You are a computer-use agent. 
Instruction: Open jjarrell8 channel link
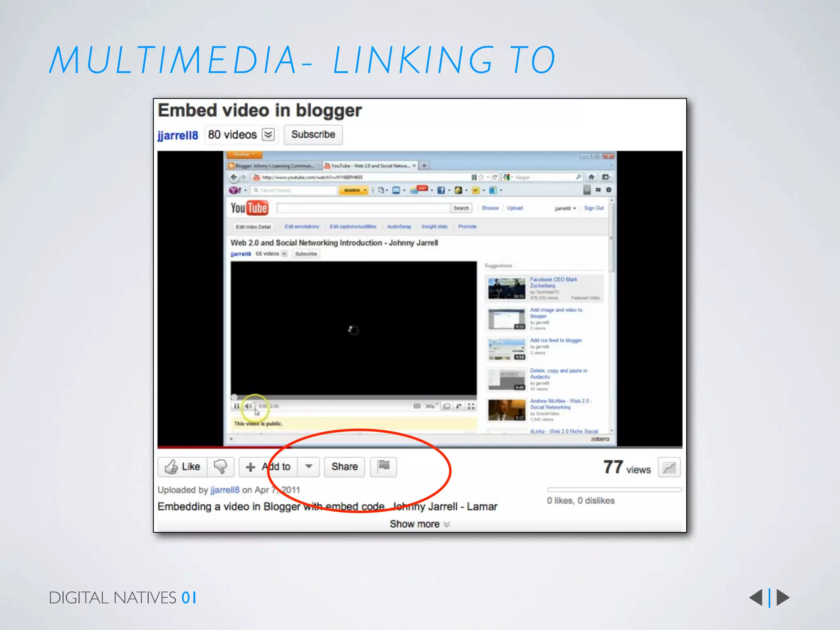click(x=178, y=135)
